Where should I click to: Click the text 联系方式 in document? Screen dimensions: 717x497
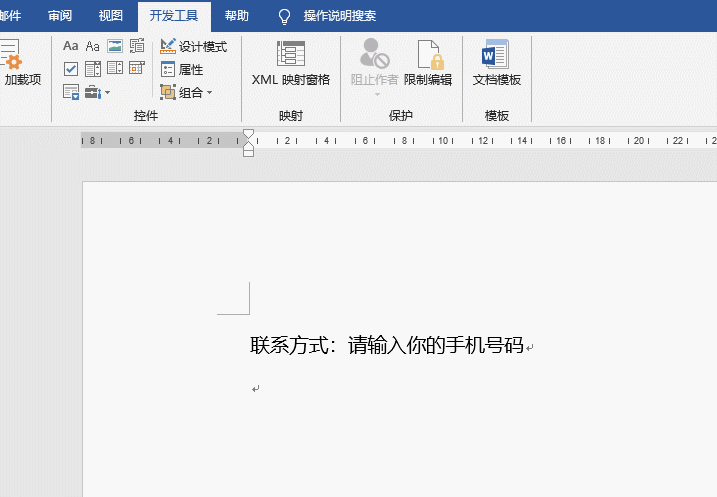(x=289, y=345)
